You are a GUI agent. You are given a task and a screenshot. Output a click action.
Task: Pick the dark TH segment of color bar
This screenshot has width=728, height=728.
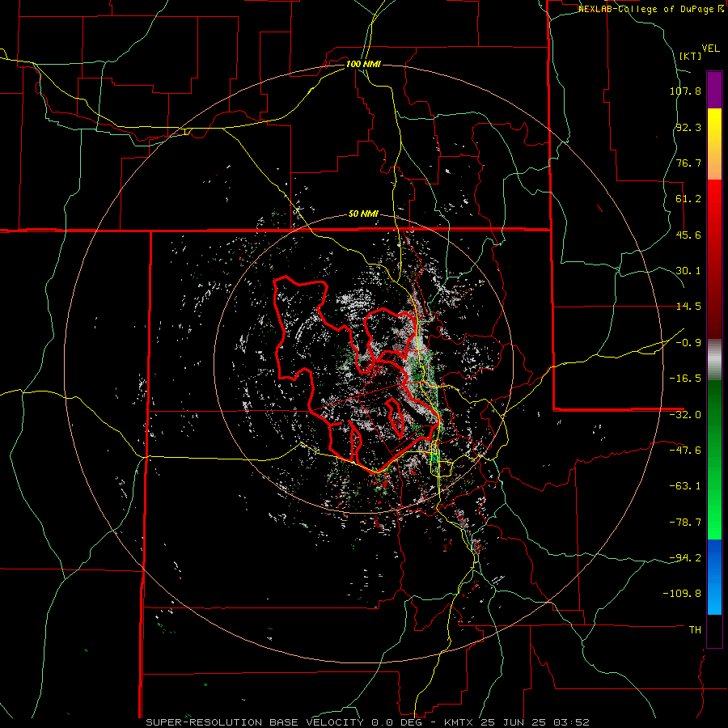click(x=714, y=630)
